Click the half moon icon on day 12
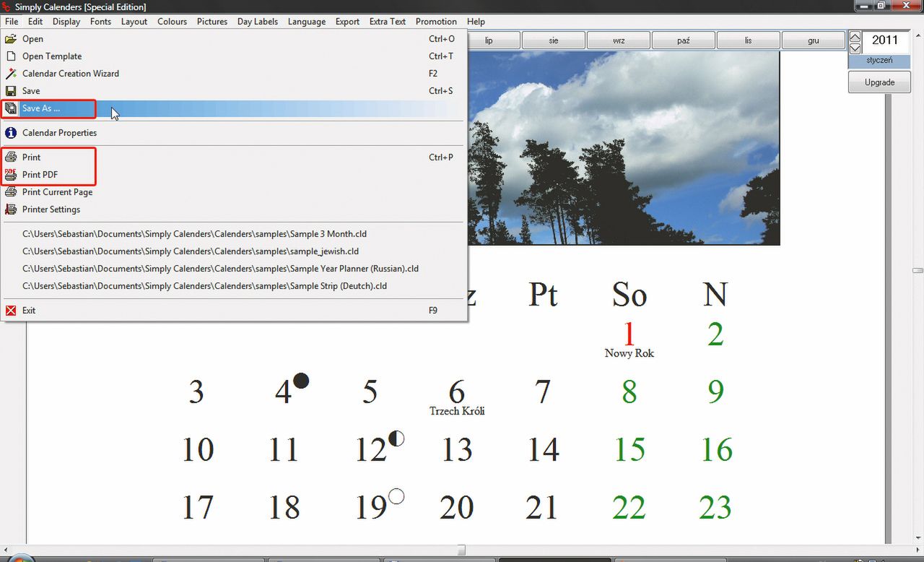924x562 pixels. [396, 438]
